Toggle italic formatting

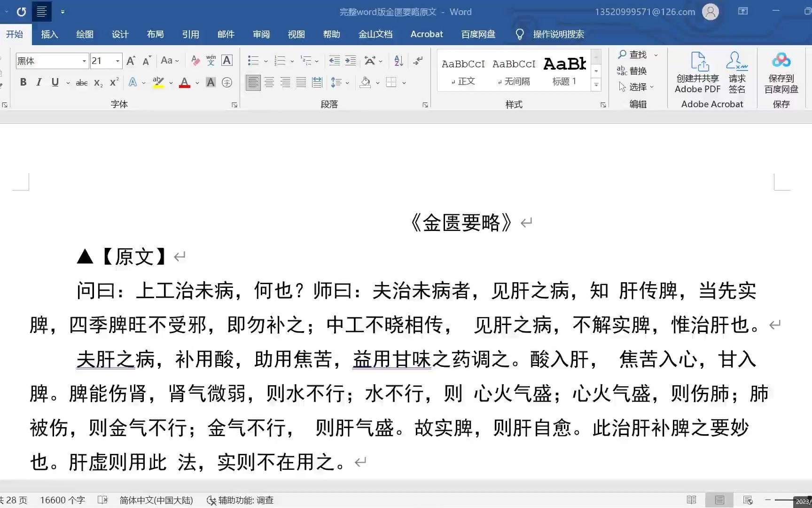[x=39, y=82]
